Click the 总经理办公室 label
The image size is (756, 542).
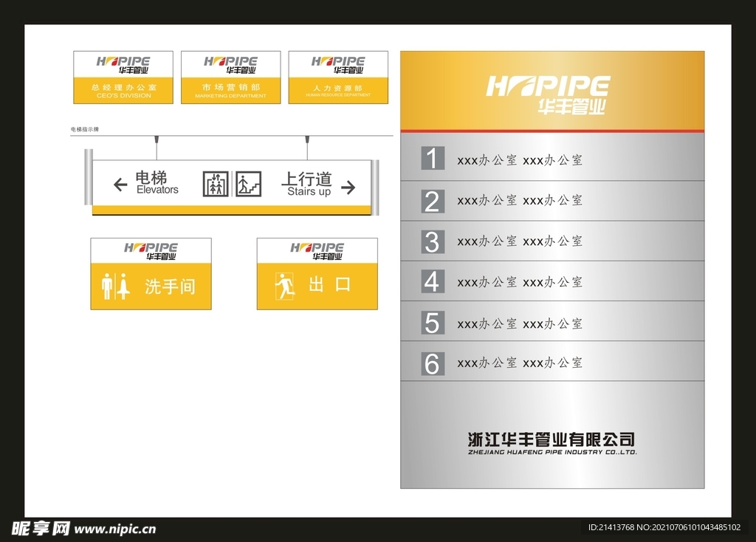pyautogui.click(x=124, y=87)
